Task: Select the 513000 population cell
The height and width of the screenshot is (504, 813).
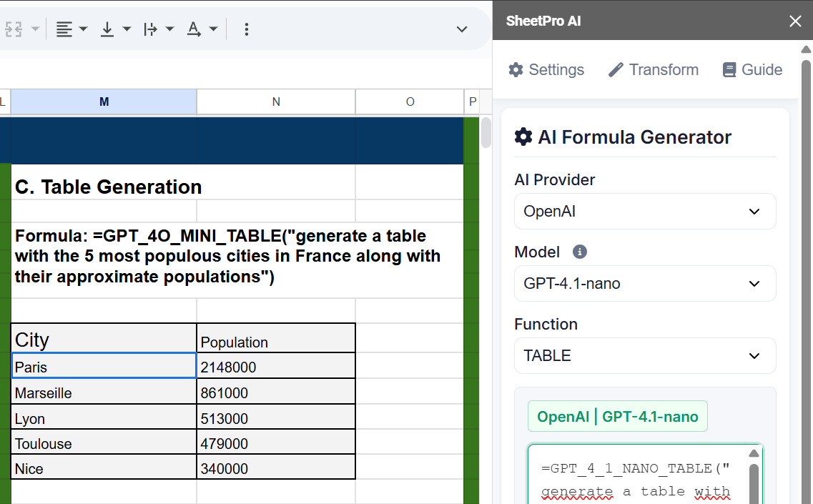Action: 276,417
